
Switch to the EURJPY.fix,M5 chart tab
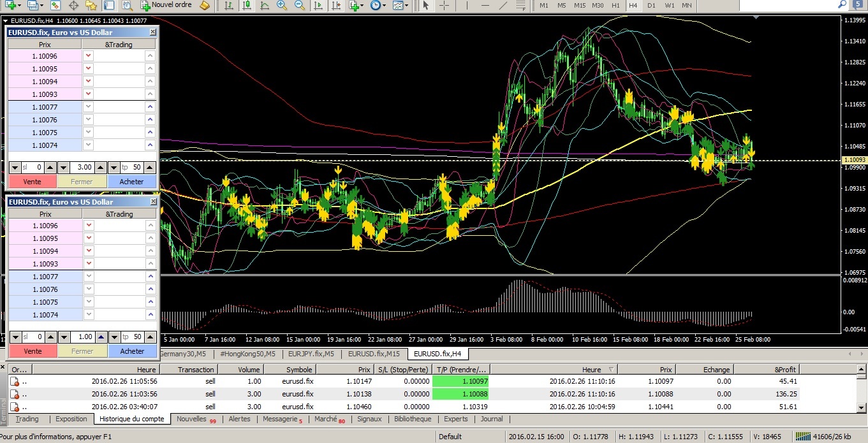pyautogui.click(x=311, y=354)
